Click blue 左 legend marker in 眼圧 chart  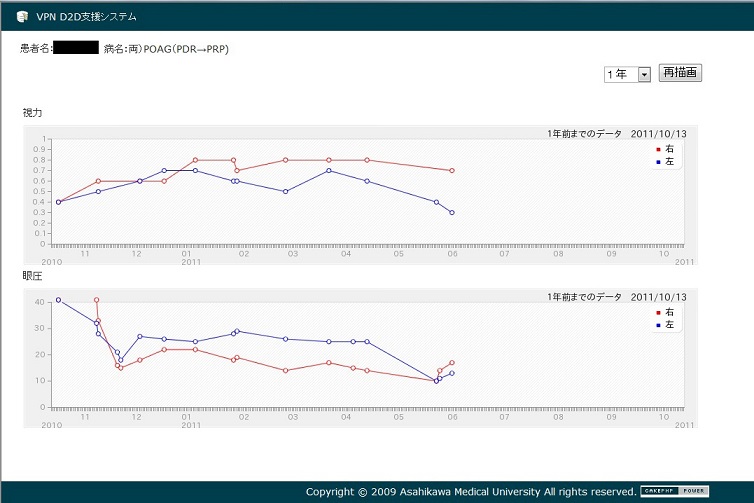(658, 326)
